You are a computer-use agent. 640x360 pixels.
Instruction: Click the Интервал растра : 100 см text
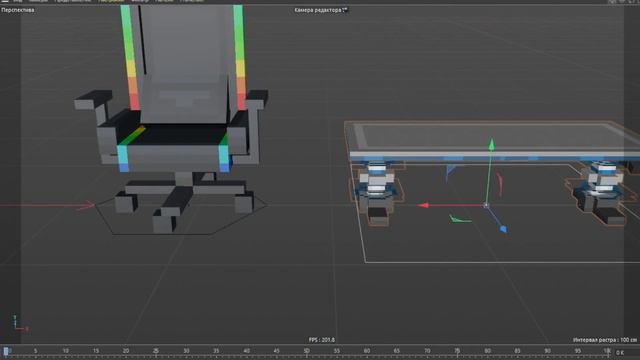(605, 340)
